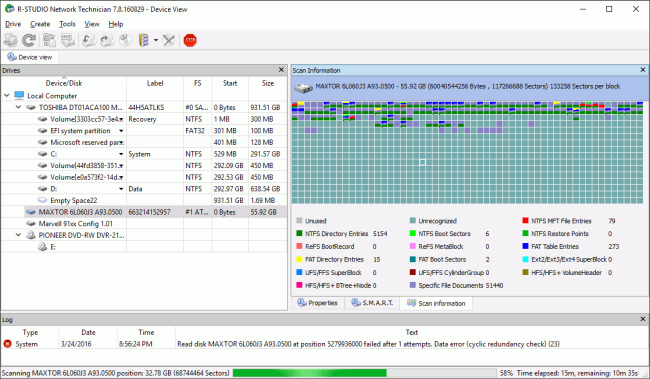
Task: Collapse the Local Computer tree node
Action: coord(7,95)
